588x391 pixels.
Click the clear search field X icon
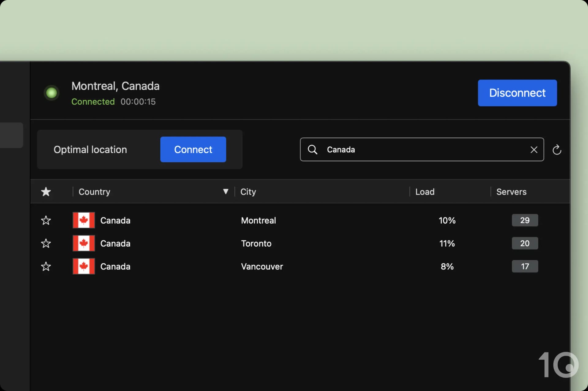pos(535,150)
